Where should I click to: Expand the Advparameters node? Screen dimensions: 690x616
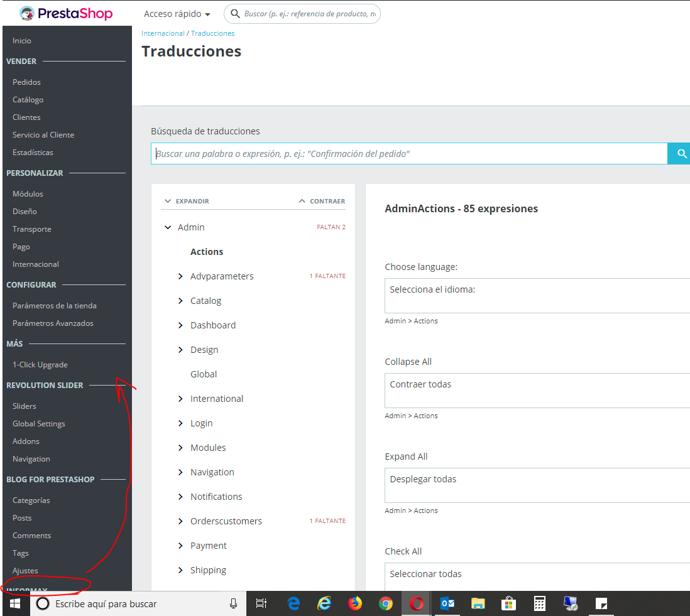(x=180, y=276)
